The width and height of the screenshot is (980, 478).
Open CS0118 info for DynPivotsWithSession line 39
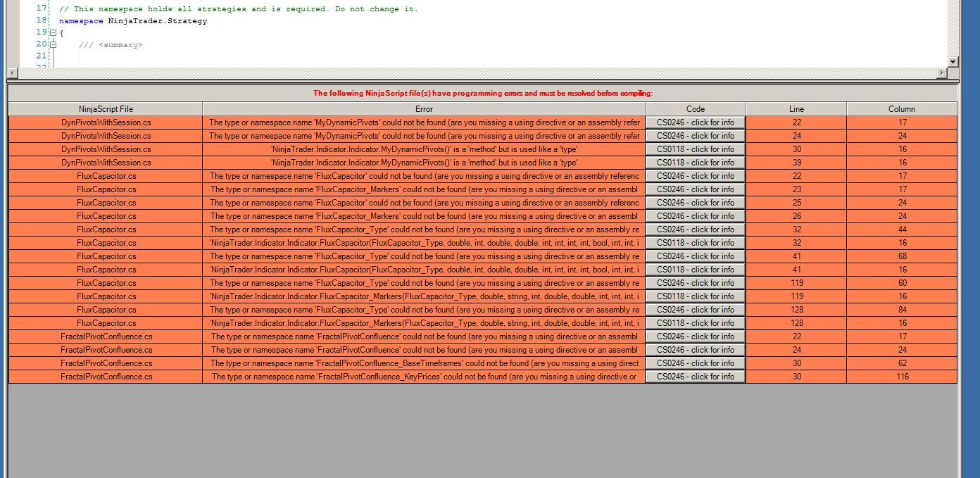coord(696,163)
